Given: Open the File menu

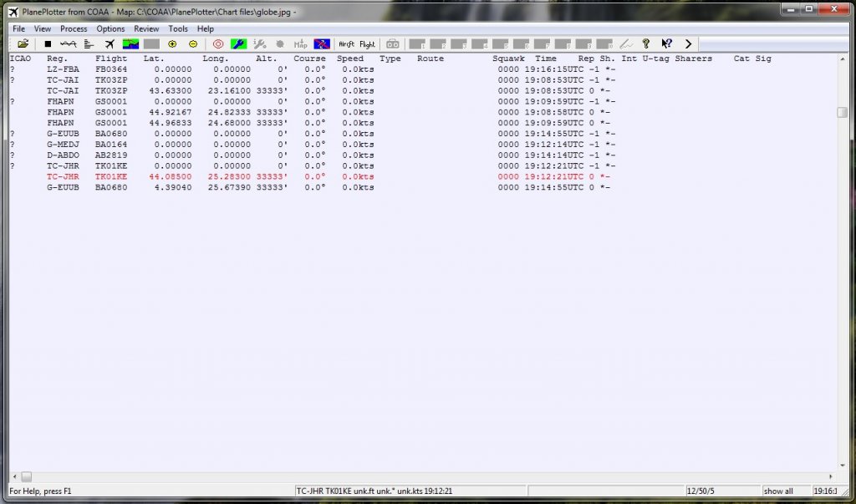Looking at the screenshot, I should pos(18,29).
